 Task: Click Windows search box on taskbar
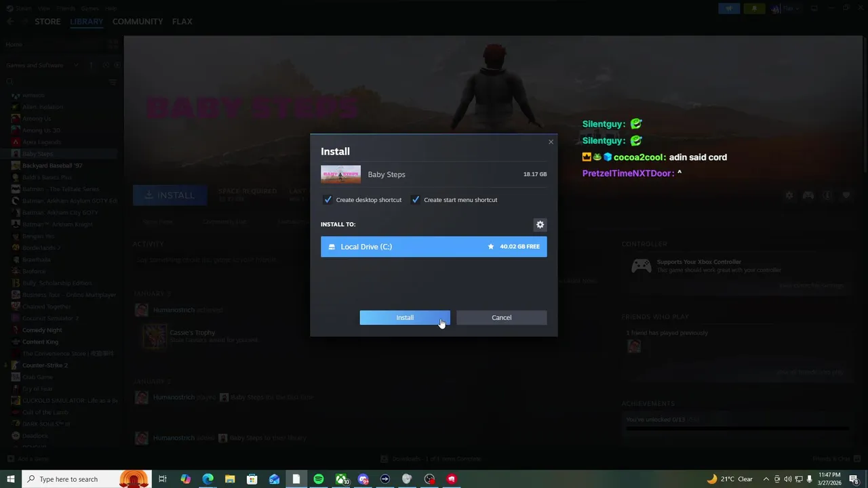[87, 479]
